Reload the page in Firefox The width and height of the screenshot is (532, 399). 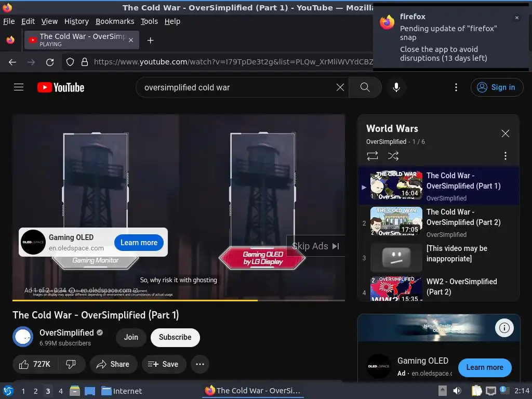click(50, 62)
